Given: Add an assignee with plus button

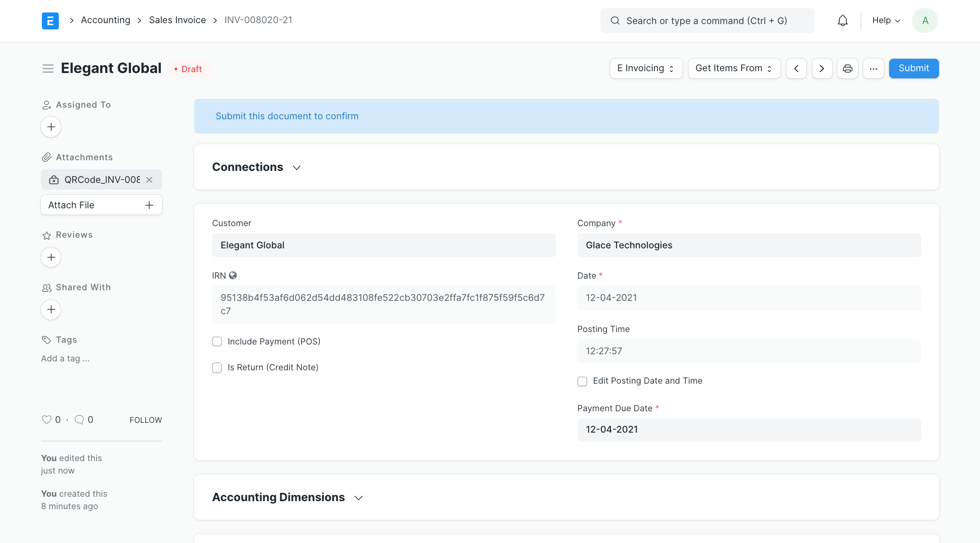Looking at the screenshot, I should point(51,127).
